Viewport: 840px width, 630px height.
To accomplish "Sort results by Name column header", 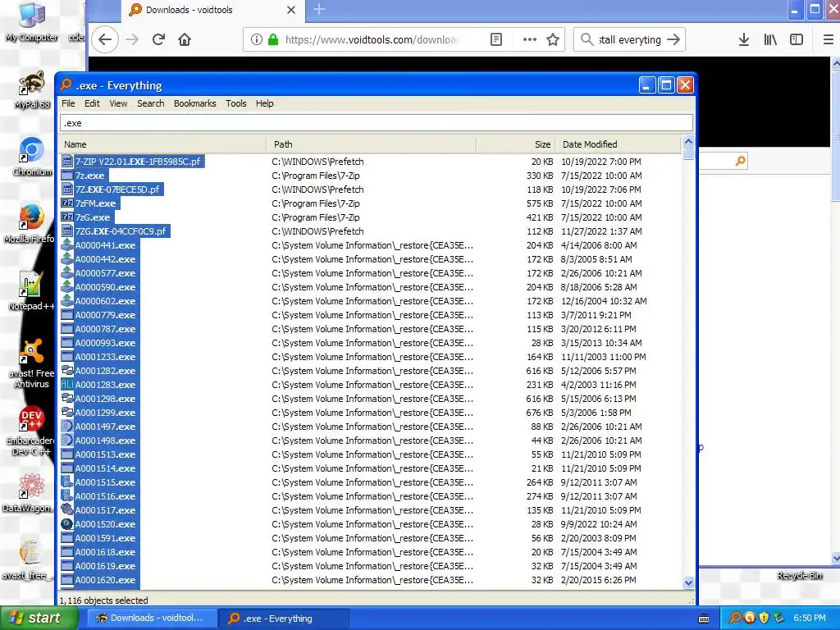I will 162,144.
